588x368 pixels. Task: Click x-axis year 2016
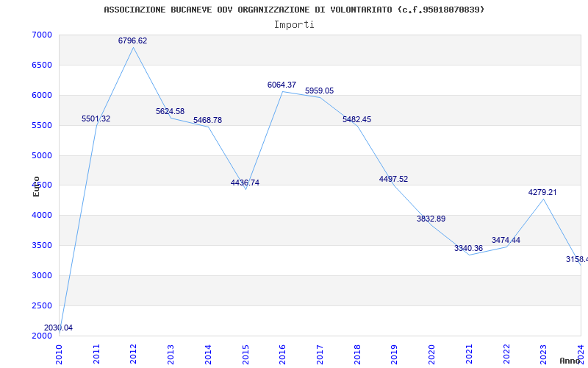(282, 355)
